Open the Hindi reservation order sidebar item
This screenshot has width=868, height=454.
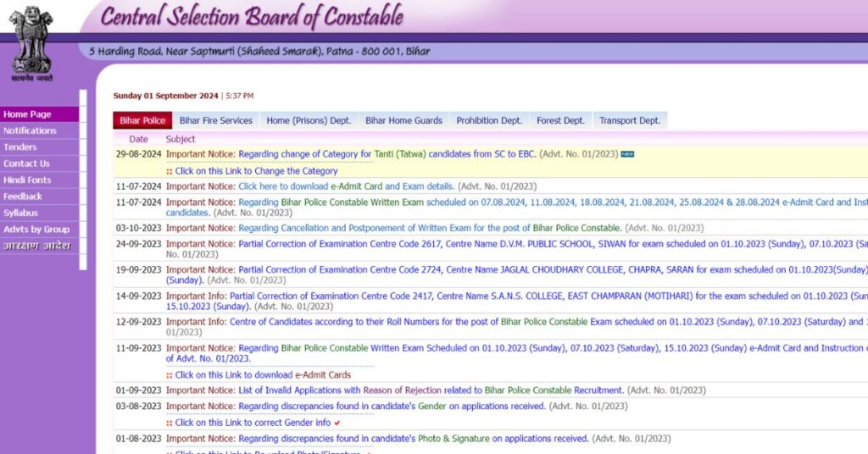coord(39,246)
